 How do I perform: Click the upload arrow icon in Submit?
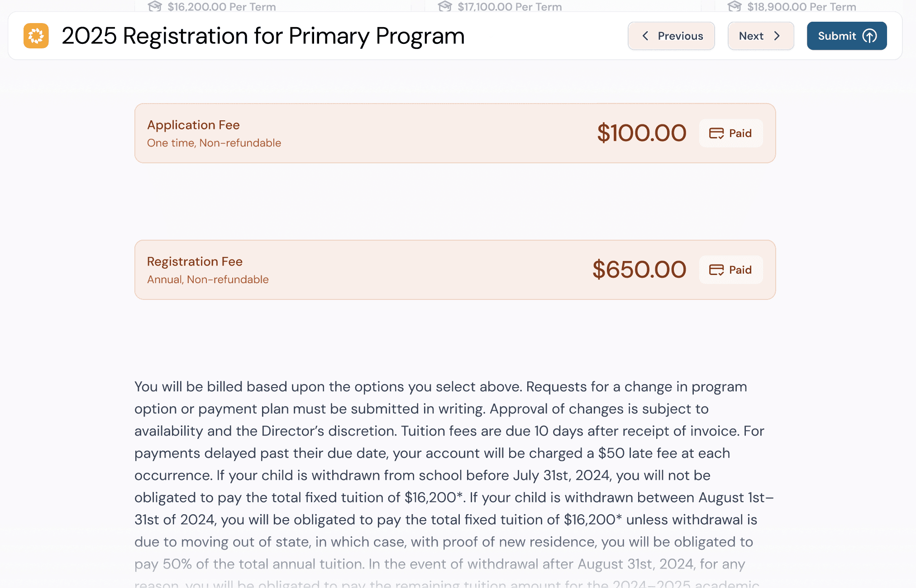pos(869,36)
